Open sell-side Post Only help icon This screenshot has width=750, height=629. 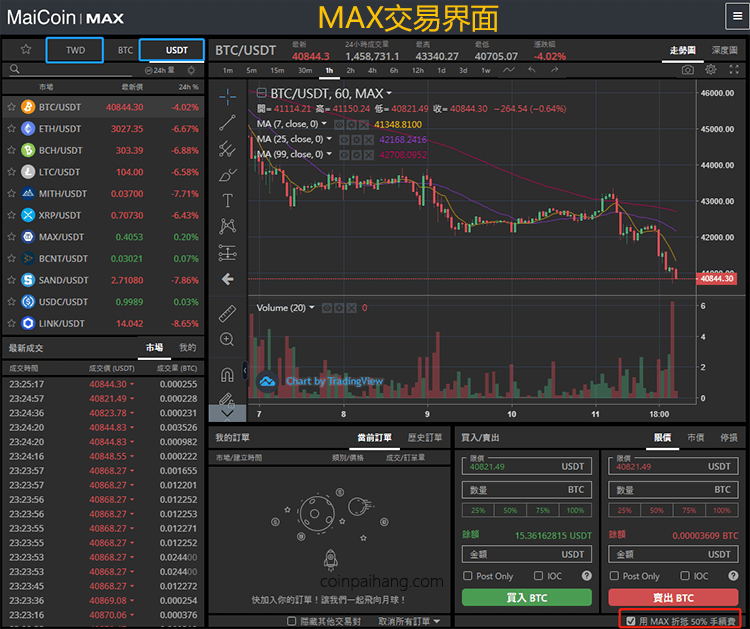pos(733,576)
